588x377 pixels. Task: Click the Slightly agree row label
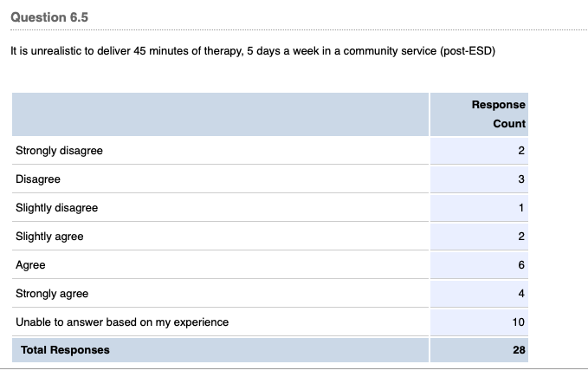[49, 237]
